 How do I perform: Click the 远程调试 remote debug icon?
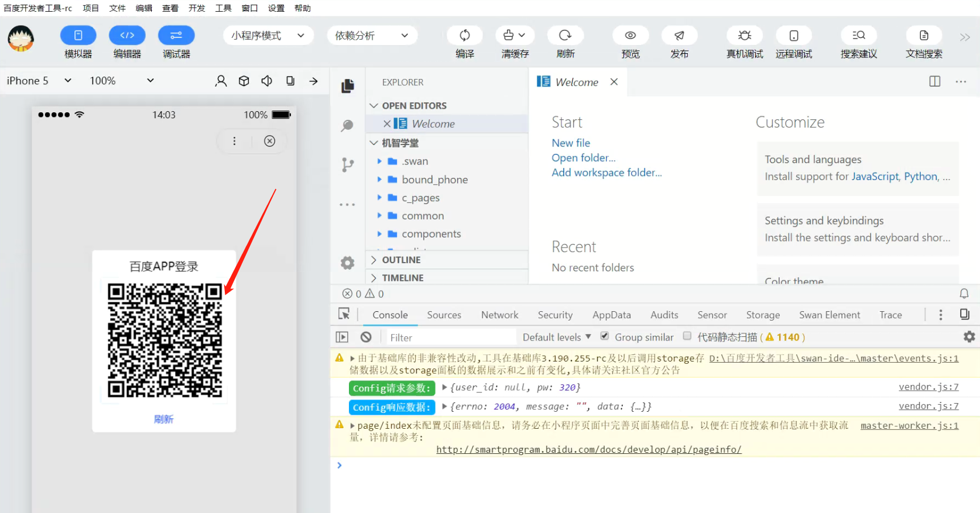pos(794,36)
